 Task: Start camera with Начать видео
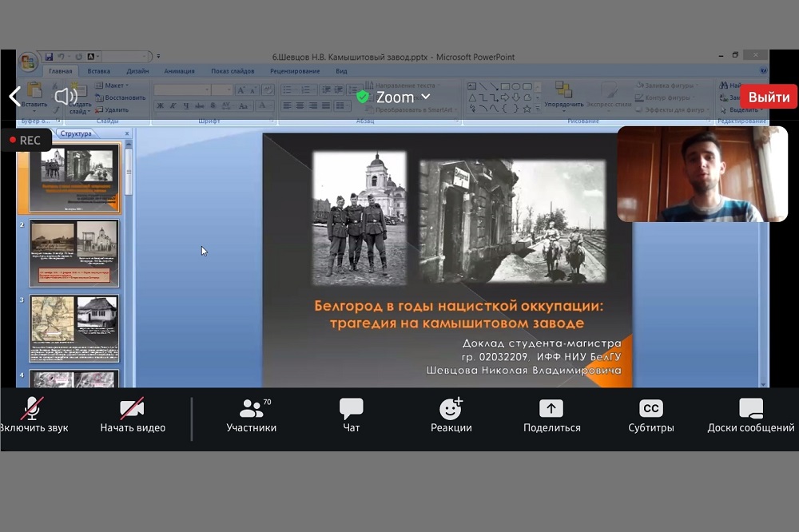[132, 409]
